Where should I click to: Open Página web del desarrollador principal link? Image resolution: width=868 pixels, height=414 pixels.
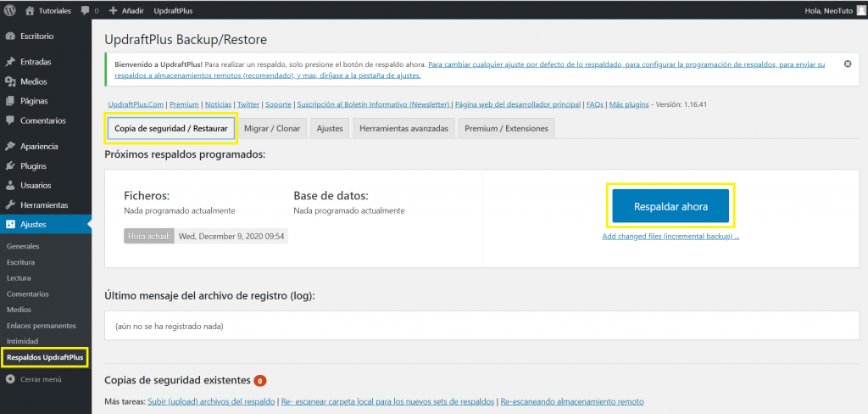[518, 104]
